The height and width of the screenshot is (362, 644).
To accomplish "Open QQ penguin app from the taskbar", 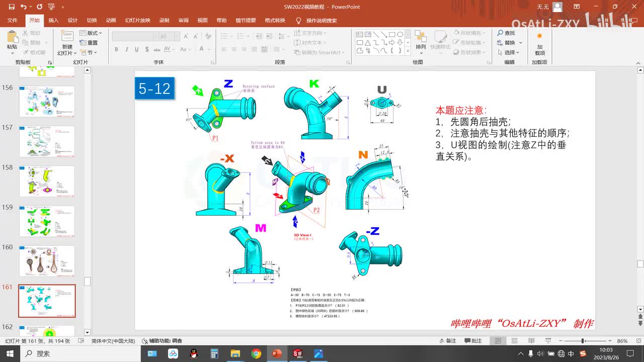I will [194, 353].
